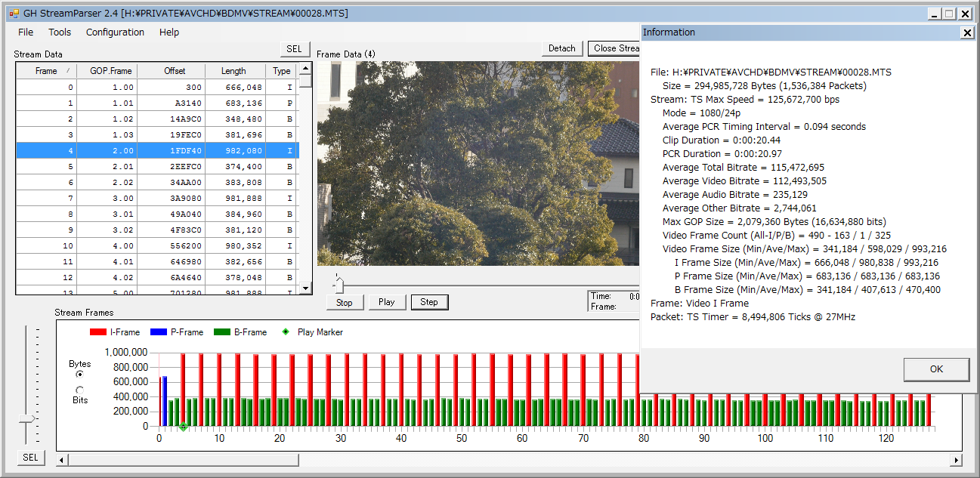Click the blue P-Frame legend swatch

pos(159,332)
